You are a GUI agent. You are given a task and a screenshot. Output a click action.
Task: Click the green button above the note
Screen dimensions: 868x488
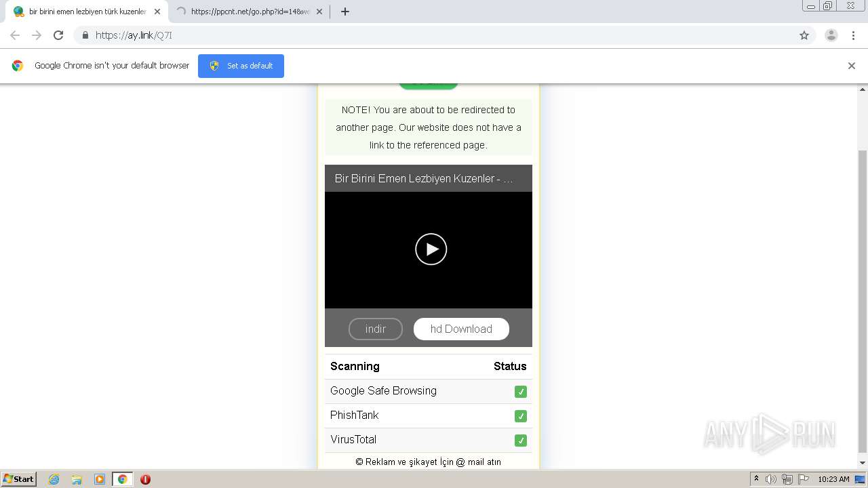point(429,85)
